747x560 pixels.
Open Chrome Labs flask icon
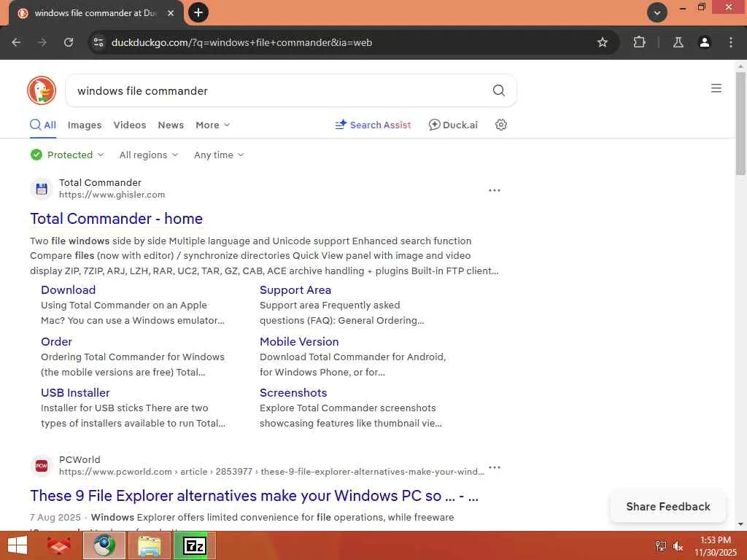678,42
